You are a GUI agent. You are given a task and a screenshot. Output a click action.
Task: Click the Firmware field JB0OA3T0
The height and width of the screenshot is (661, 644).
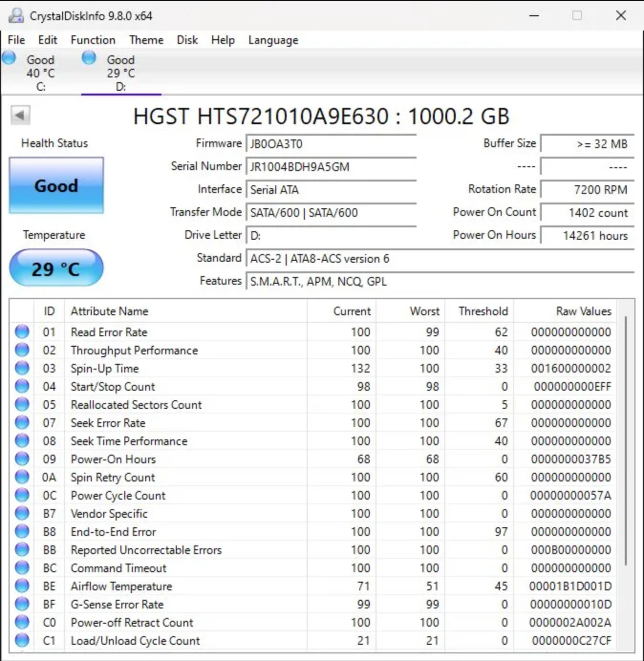[x=331, y=144]
